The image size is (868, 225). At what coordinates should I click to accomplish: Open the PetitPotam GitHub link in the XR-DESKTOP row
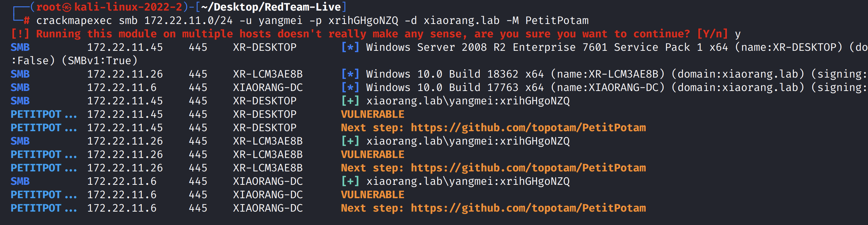528,128
